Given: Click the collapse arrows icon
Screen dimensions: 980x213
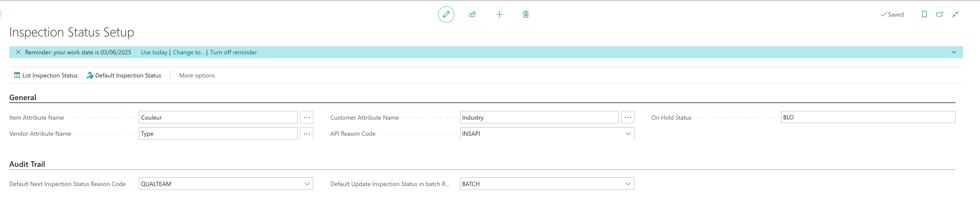Looking at the screenshot, I should pos(955,14).
